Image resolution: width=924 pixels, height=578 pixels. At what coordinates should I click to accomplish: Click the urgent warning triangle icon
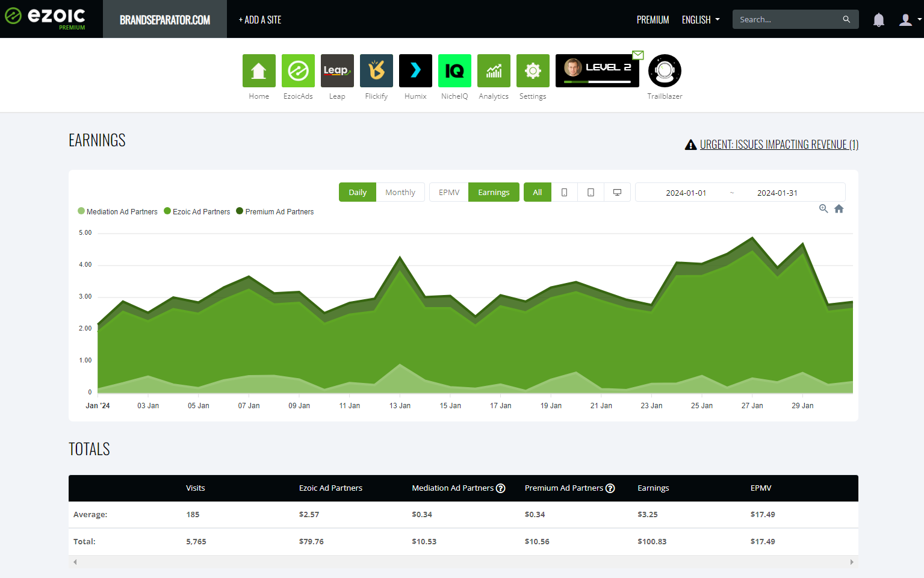(691, 144)
